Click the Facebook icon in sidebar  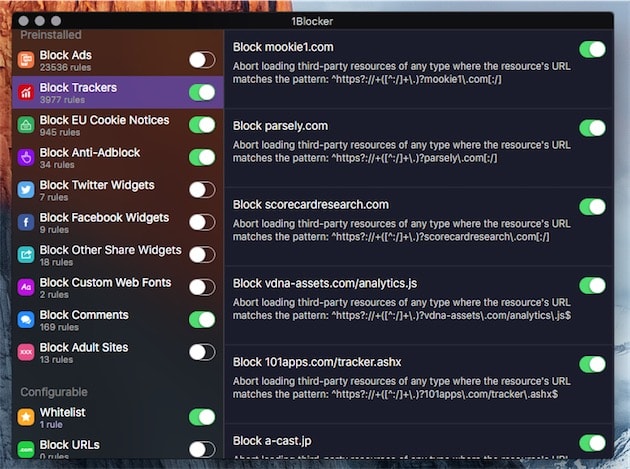click(x=26, y=222)
